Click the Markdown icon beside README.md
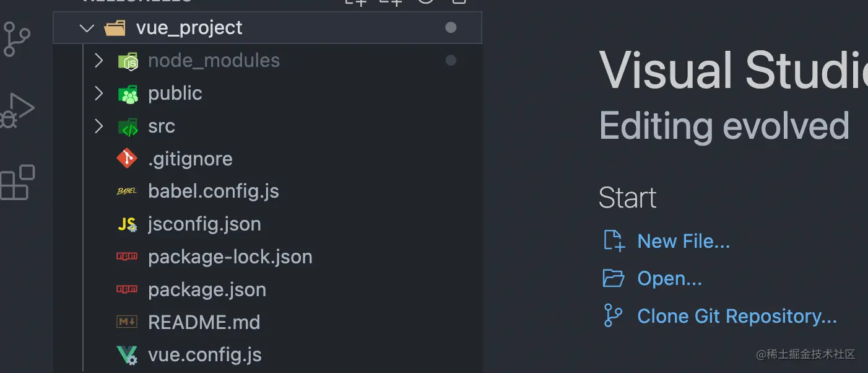The width and height of the screenshot is (868, 373). pos(127,322)
